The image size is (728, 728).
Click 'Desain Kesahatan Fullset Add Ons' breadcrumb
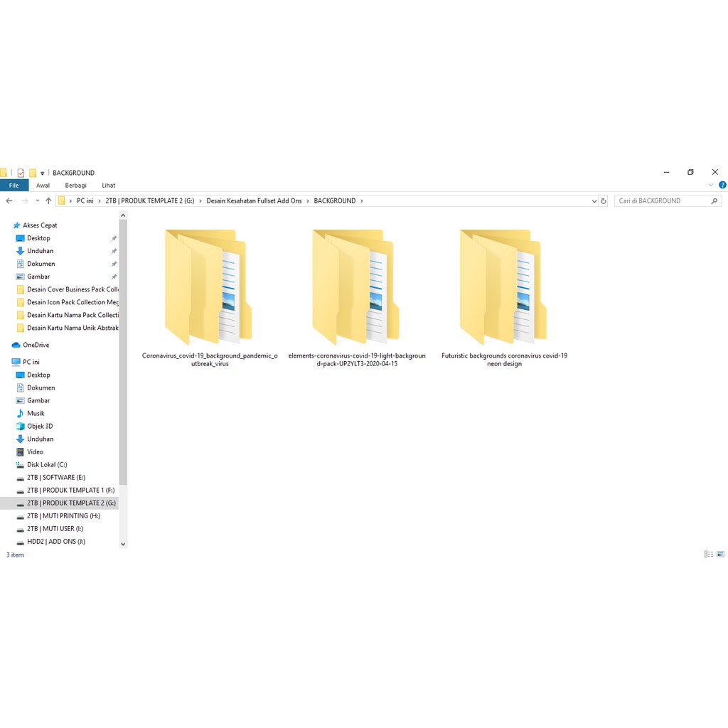point(254,201)
